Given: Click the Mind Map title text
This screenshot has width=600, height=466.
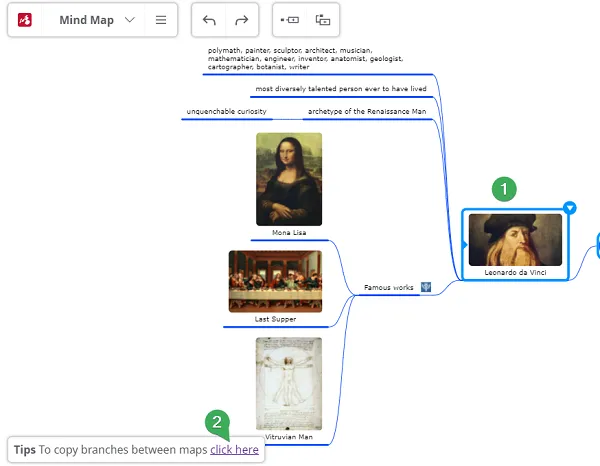Looking at the screenshot, I should tap(86, 20).
